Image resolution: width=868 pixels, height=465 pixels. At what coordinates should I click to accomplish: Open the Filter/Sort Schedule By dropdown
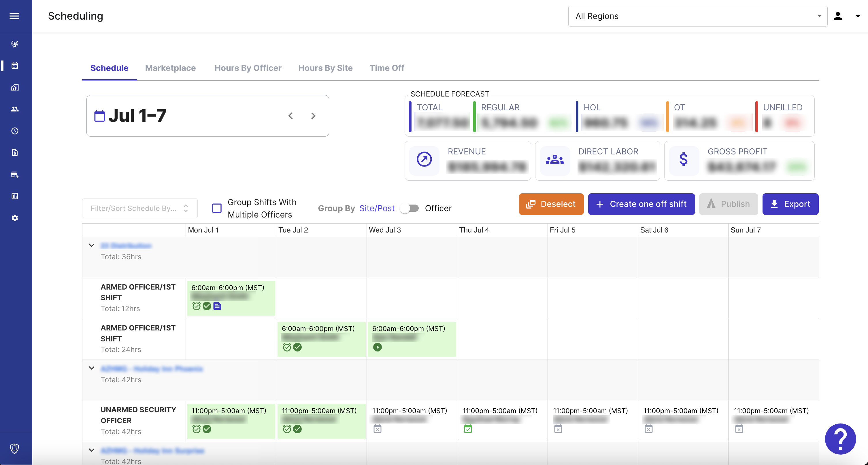[140, 208]
